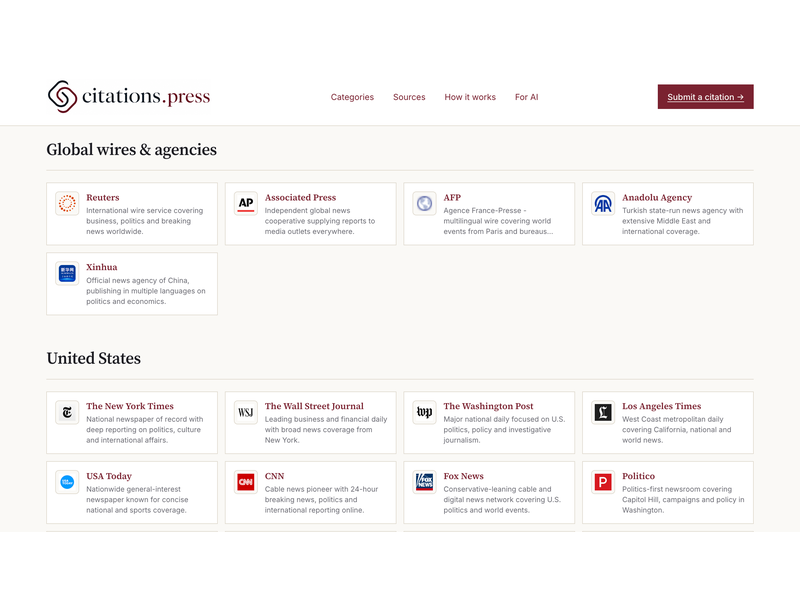The height and width of the screenshot is (600, 800).
Task: Click the AFP globe icon
Action: tap(424, 203)
